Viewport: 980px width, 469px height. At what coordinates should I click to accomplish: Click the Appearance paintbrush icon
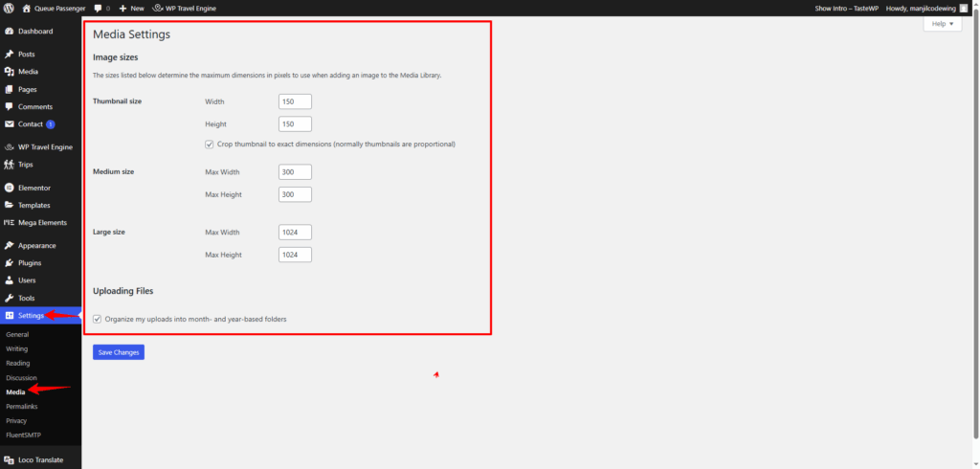[9, 246]
